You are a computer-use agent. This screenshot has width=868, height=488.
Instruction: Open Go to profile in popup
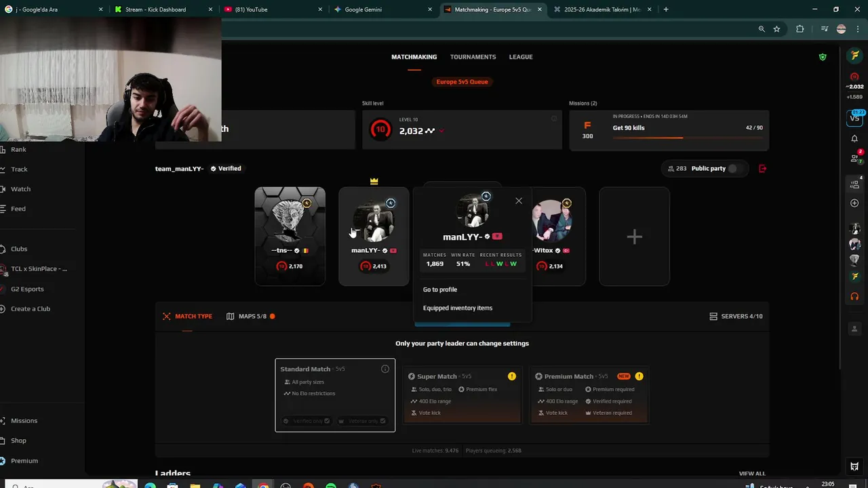coord(440,289)
